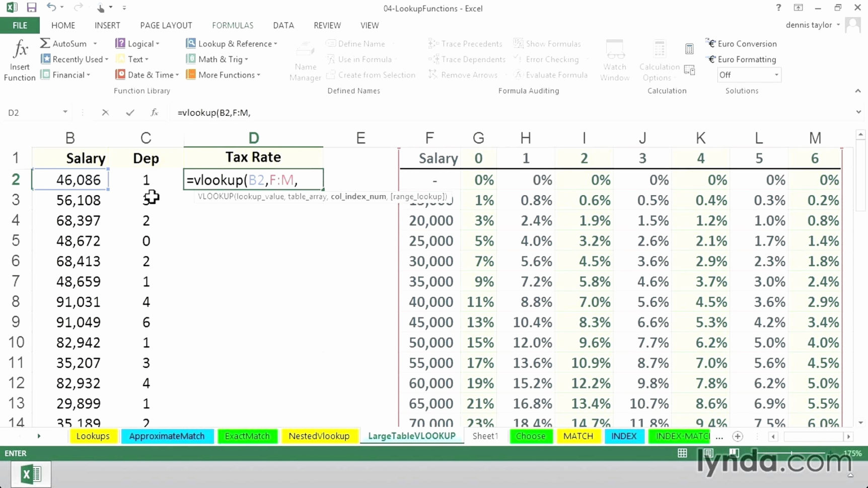868x488 pixels.
Task: Click the Evaluate Formula icon
Action: [550, 74]
